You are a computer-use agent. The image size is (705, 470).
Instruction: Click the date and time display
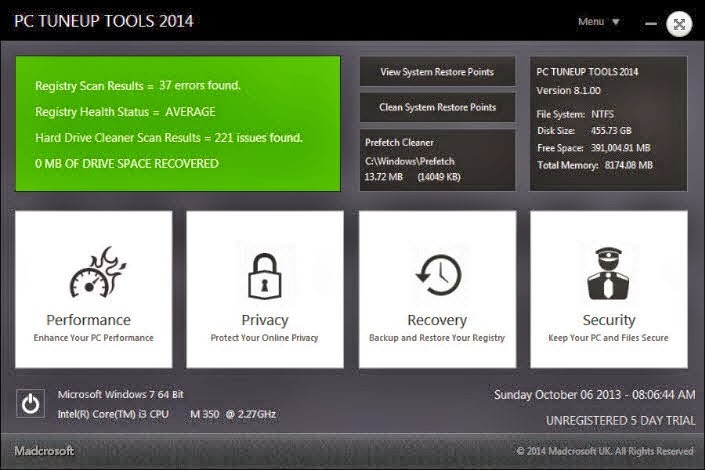594,395
